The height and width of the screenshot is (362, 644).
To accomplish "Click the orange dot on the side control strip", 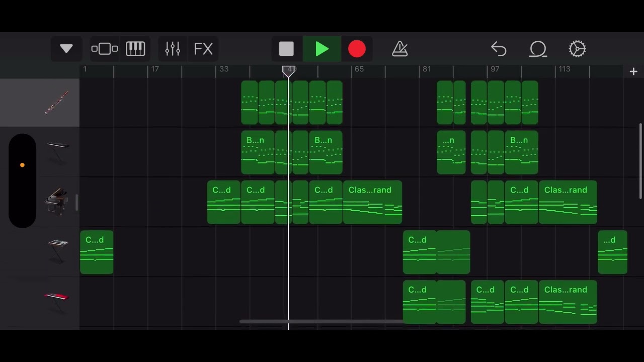I will pos(22,165).
